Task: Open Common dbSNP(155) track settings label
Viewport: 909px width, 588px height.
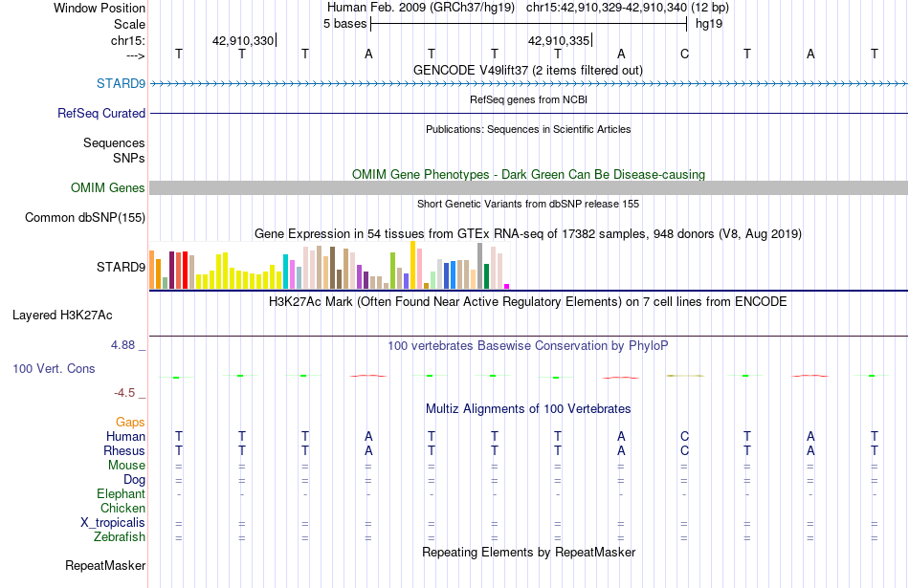Action: pyautogui.click(x=84, y=217)
